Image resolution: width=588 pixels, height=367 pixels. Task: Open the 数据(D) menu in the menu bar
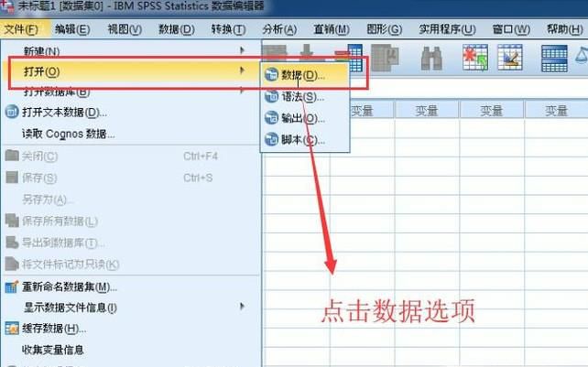[177, 29]
